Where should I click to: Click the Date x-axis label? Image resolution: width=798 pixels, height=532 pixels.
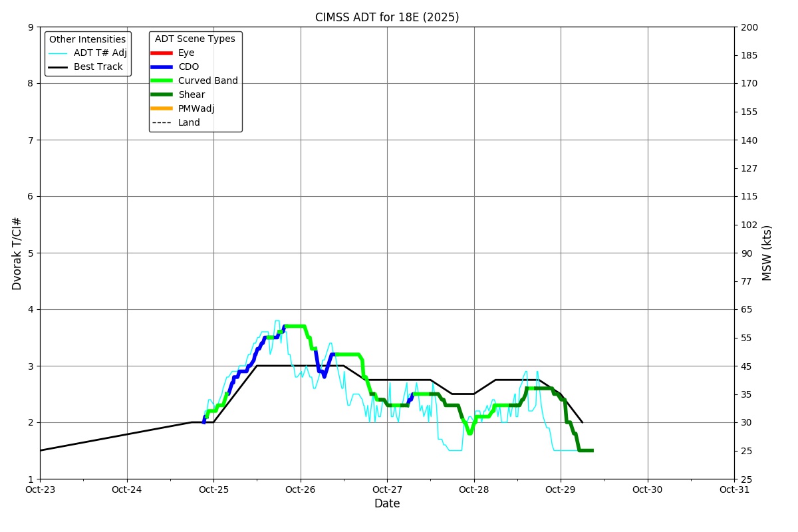[387, 504]
